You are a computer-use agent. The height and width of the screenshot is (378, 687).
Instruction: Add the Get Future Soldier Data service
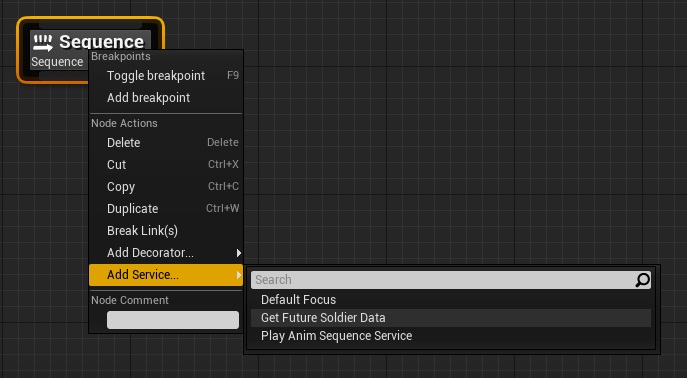tap(451, 318)
